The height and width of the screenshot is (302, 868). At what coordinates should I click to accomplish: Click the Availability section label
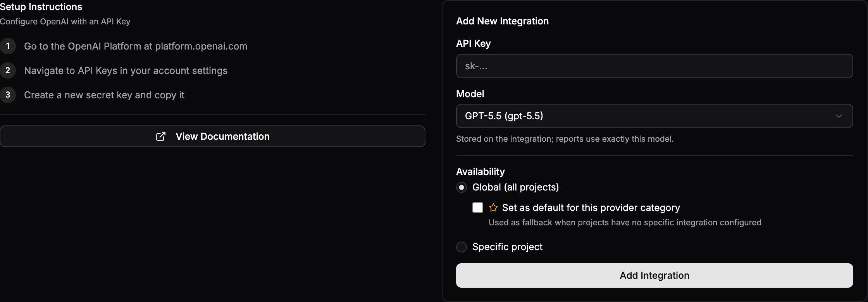tap(480, 172)
